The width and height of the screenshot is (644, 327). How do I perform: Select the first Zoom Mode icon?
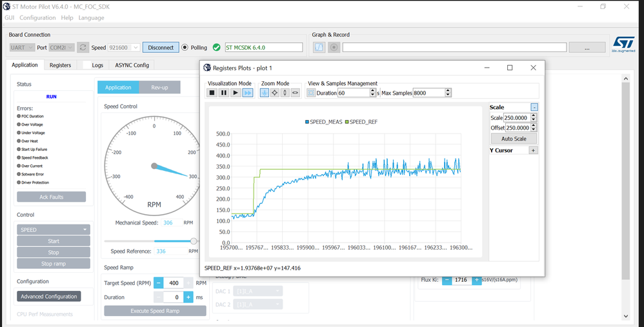pos(265,93)
